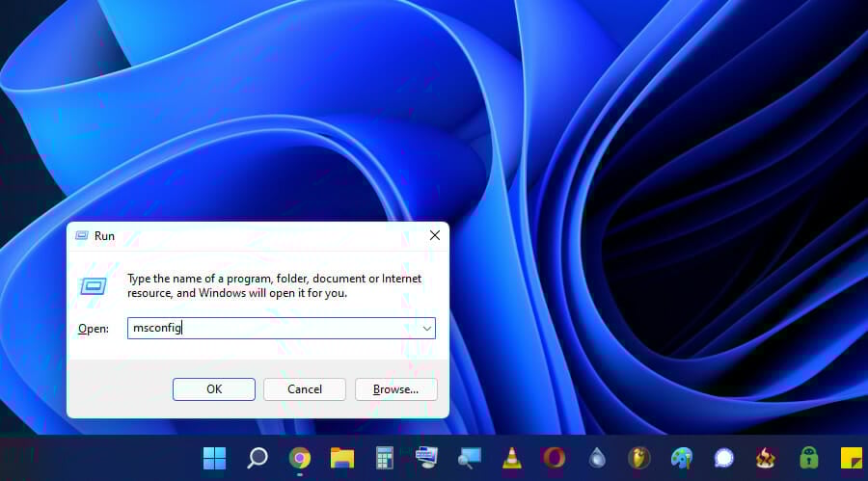
Task: Open taskbar Search magnifier
Action: coord(257,458)
